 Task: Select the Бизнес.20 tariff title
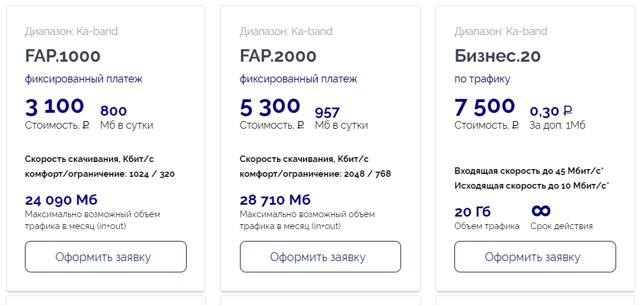click(x=498, y=56)
